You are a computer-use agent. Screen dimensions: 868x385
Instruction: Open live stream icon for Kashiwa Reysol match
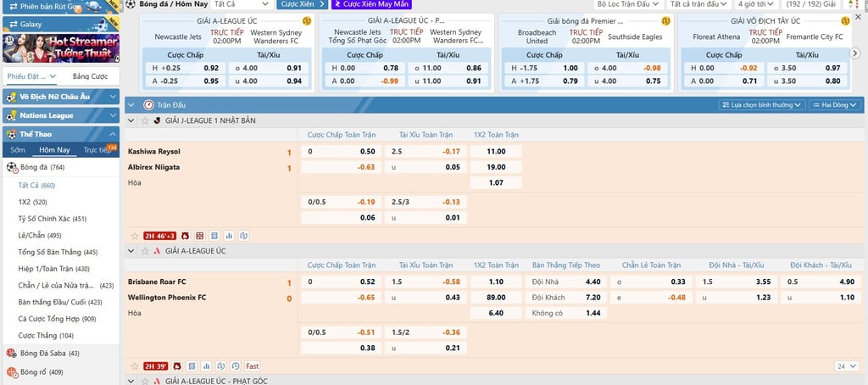click(x=185, y=236)
